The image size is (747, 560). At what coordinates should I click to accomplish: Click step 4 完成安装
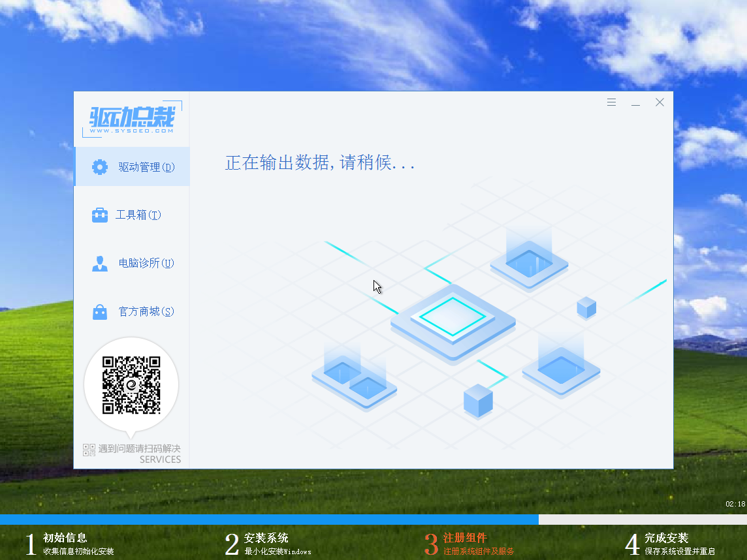click(x=667, y=538)
